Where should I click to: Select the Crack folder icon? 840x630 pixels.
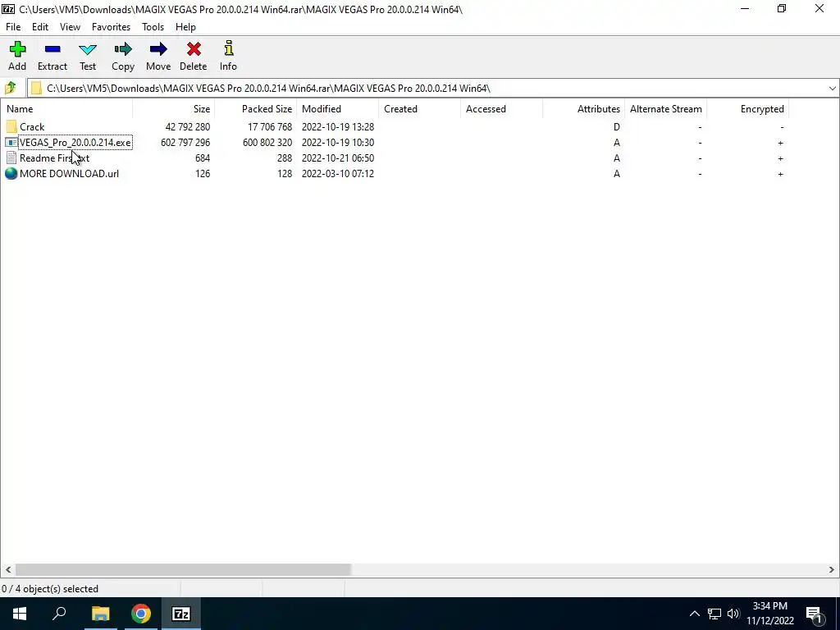pos(11,127)
